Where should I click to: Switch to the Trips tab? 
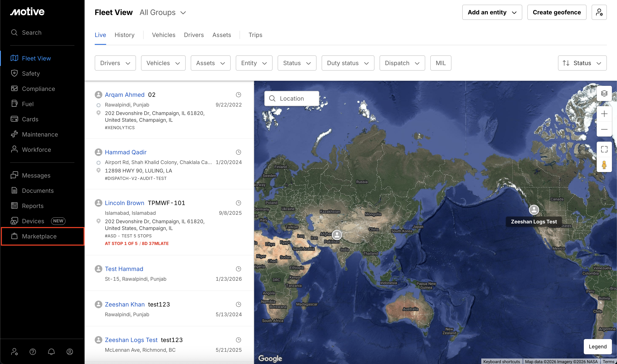(255, 35)
